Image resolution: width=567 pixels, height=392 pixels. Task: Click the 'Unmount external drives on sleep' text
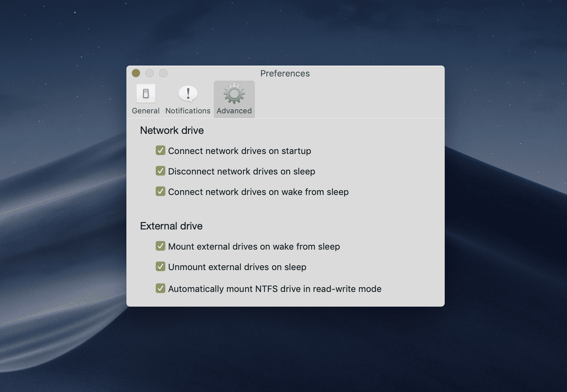tap(237, 267)
